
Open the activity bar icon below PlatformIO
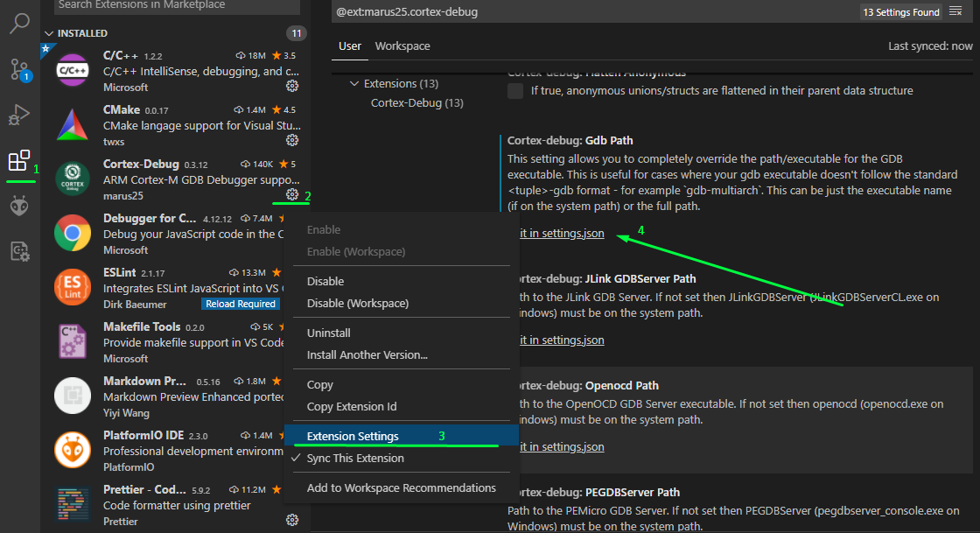(19, 251)
